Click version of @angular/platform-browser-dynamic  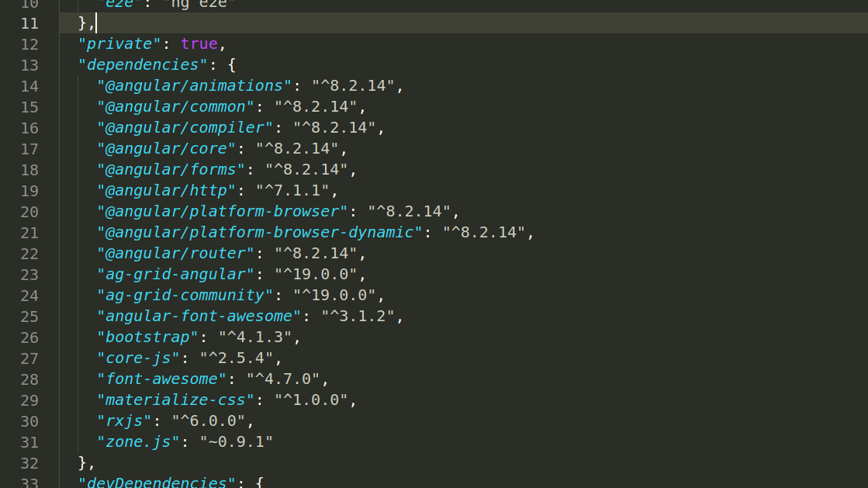point(483,233)
